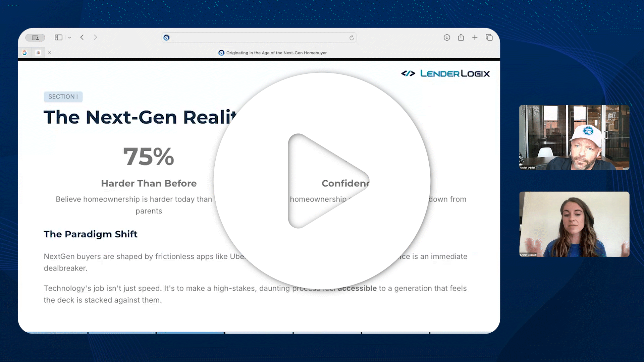
Task: Click the 75% statistic
Action: point(149,157)
